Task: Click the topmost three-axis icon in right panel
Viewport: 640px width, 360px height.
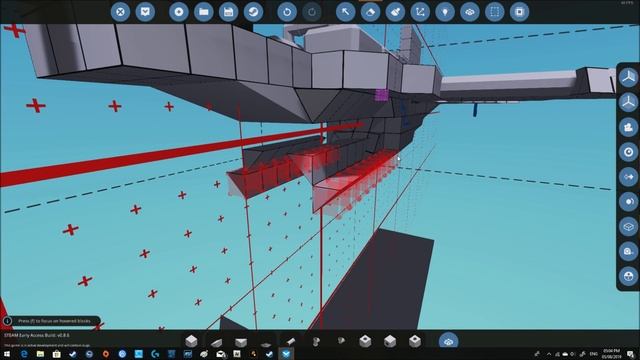Action: click(x=629, y=77)
